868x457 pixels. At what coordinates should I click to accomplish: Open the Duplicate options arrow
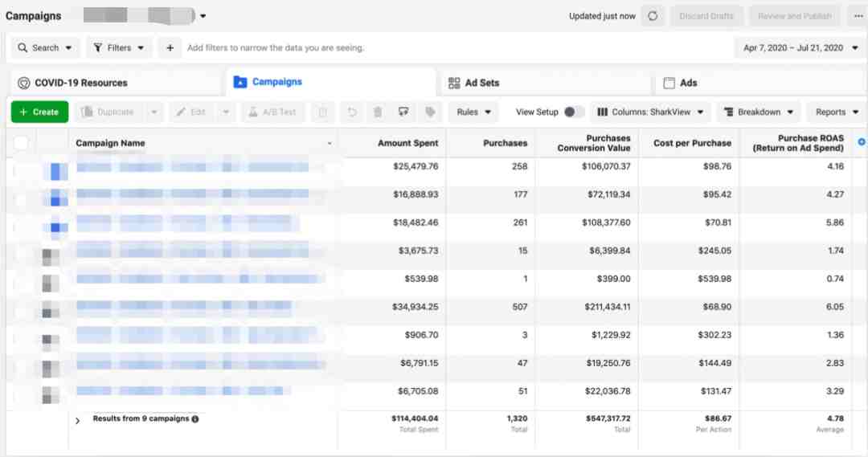[154, 112]
